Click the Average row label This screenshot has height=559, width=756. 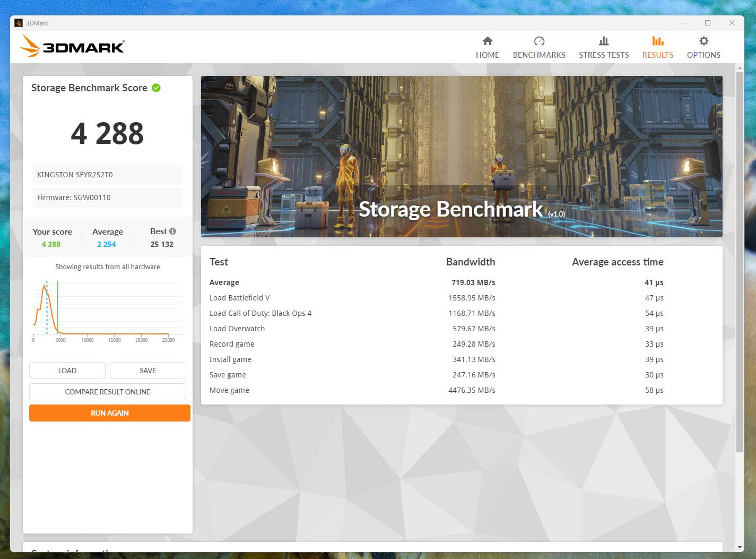224,282
